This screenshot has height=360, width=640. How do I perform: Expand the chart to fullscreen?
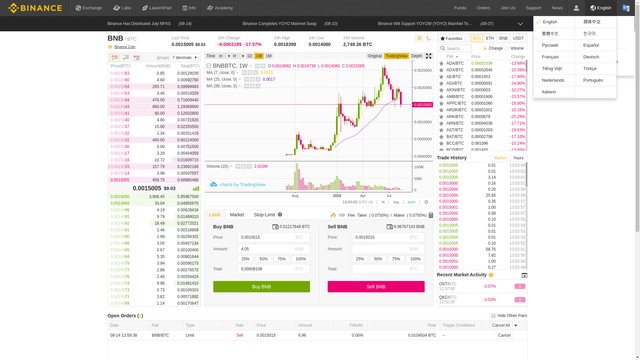429,56
